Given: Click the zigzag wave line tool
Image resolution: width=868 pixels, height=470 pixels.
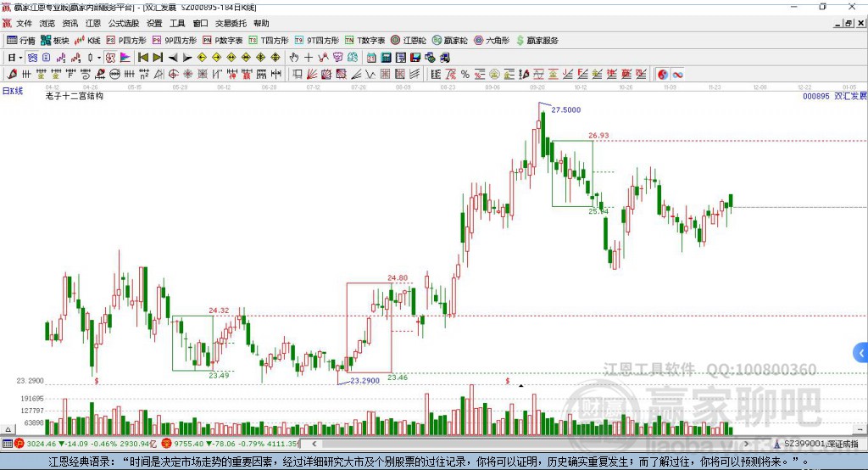Looking at the screenshot, I should coord(370,75).
